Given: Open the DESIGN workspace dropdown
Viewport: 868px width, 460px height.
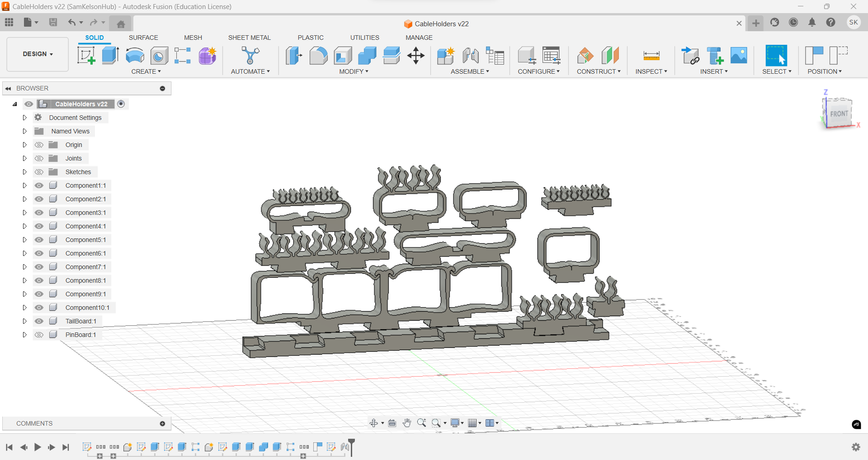Looking at the screenshot, I should [x=38, y=54].
